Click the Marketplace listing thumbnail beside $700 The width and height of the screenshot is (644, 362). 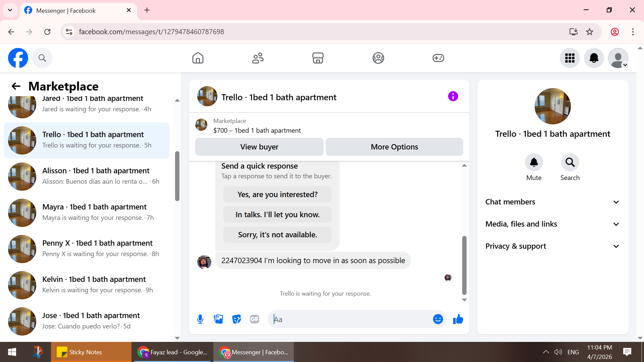click(x=201, y=125)
